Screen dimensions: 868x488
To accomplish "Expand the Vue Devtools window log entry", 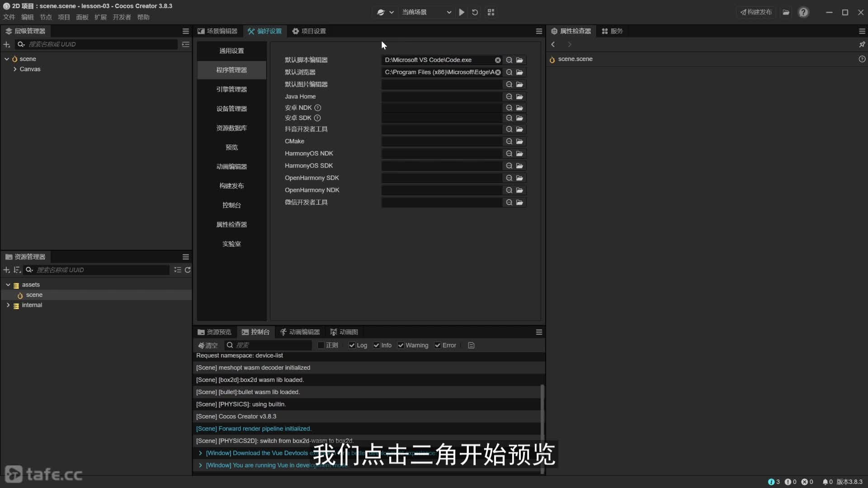I will [x=200, y=453].
